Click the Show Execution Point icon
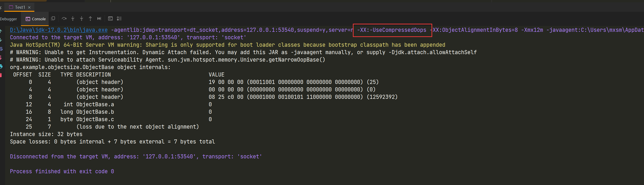The image size is (644, 185). [x=53, y=18]
